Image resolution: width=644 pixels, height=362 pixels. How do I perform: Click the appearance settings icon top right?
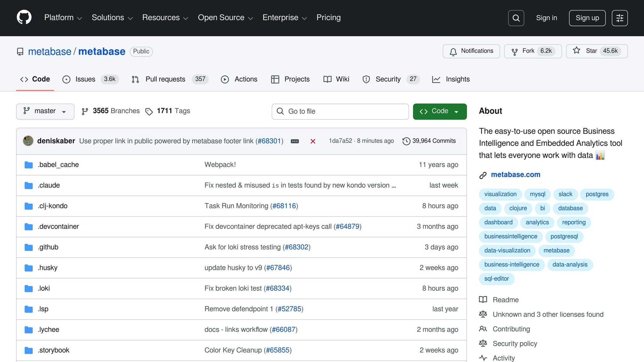[619, 18]
